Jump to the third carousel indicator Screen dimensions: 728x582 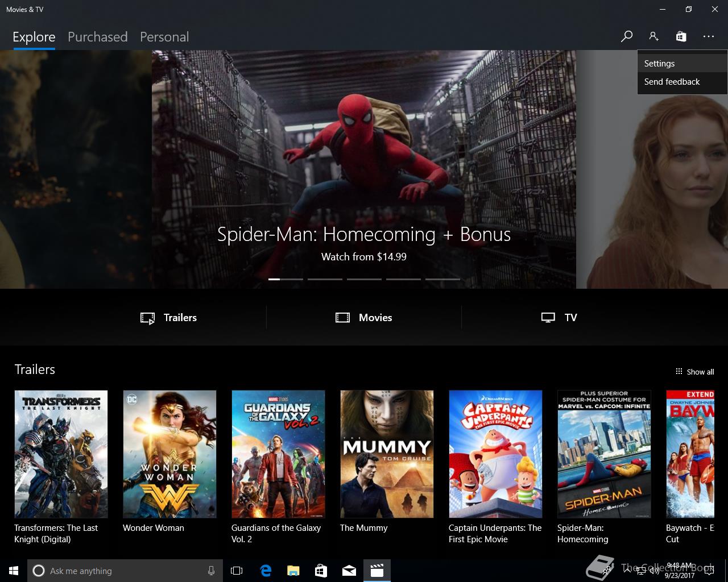click(x=364, y=279)
